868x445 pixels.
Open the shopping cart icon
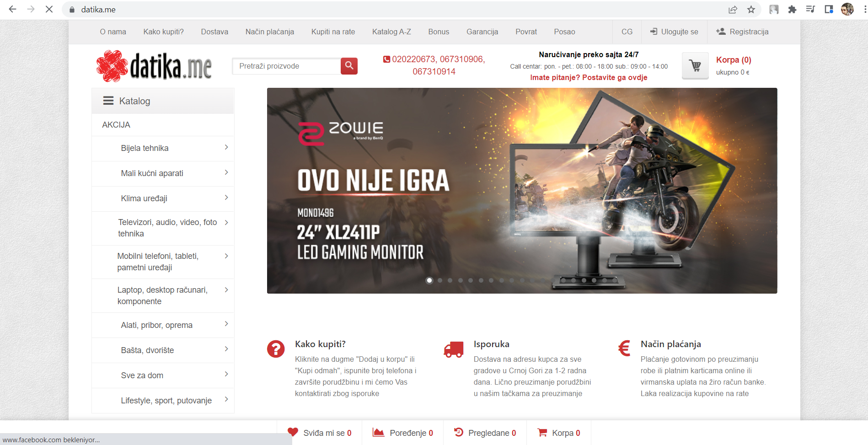tap(695, 65)
